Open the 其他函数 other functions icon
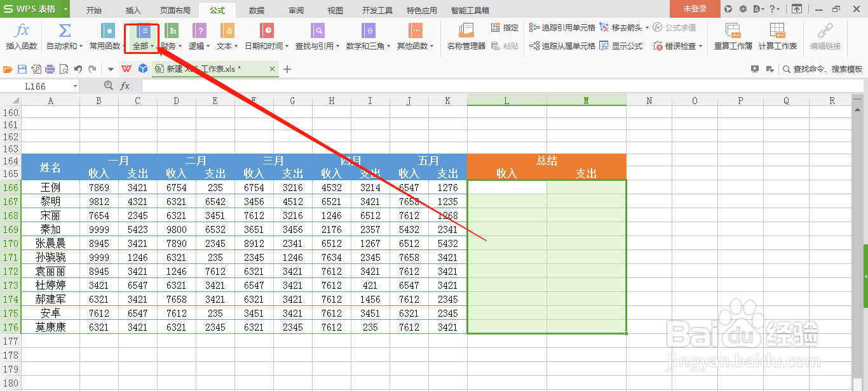The image size is (868, 391). pyautogui.click(x=416, y=31)
